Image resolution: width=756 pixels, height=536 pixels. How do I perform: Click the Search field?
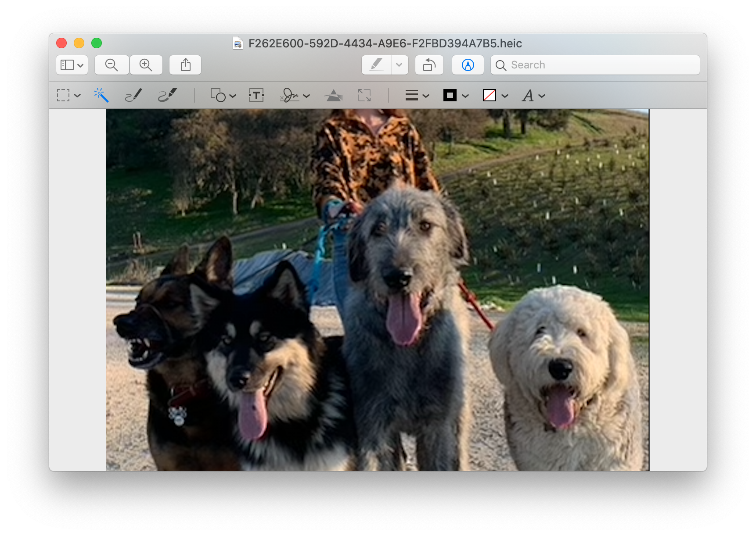point(595,65)
